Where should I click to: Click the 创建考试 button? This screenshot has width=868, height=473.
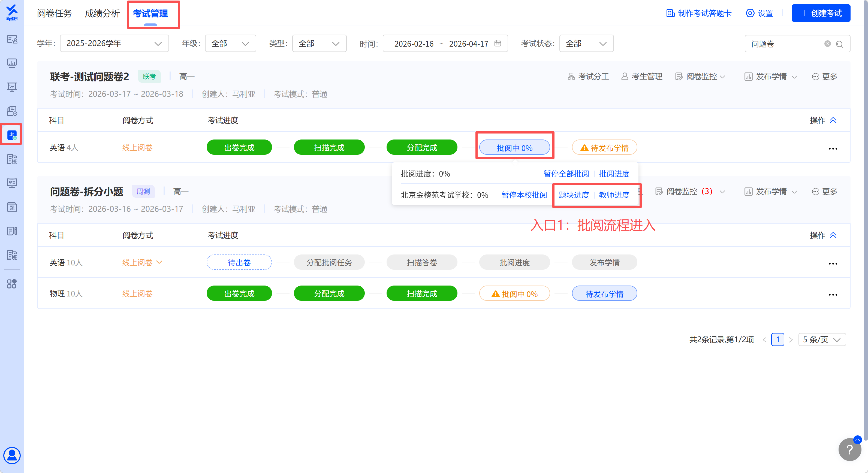(821, 13)
